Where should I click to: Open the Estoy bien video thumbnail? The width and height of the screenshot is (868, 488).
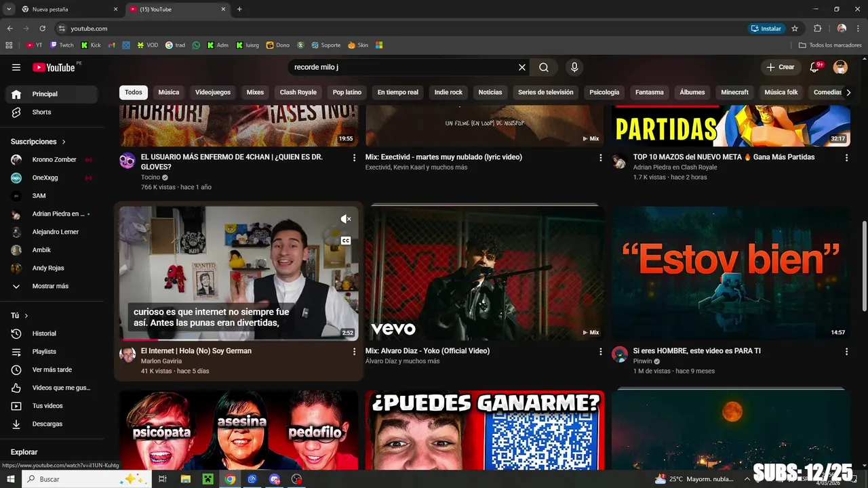pyautogui.click(x=731, y=273)
